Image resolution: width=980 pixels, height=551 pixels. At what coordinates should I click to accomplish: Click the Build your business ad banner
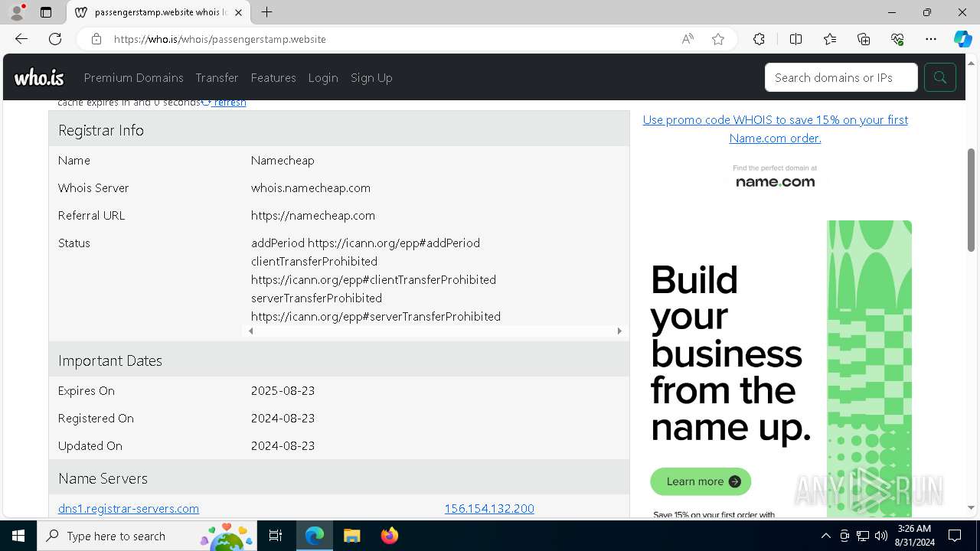(781, 367)
